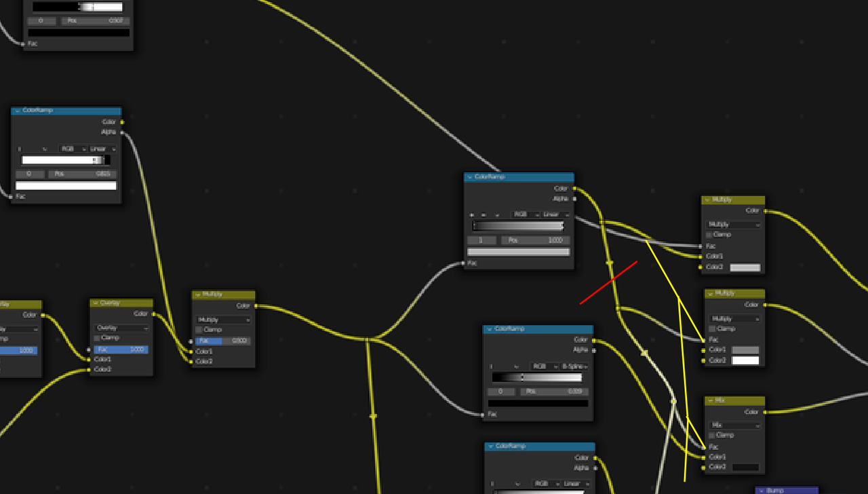Open the gray Color1 swatch on Multiply
Screen dimensions: 868x494
pos(746,350)
